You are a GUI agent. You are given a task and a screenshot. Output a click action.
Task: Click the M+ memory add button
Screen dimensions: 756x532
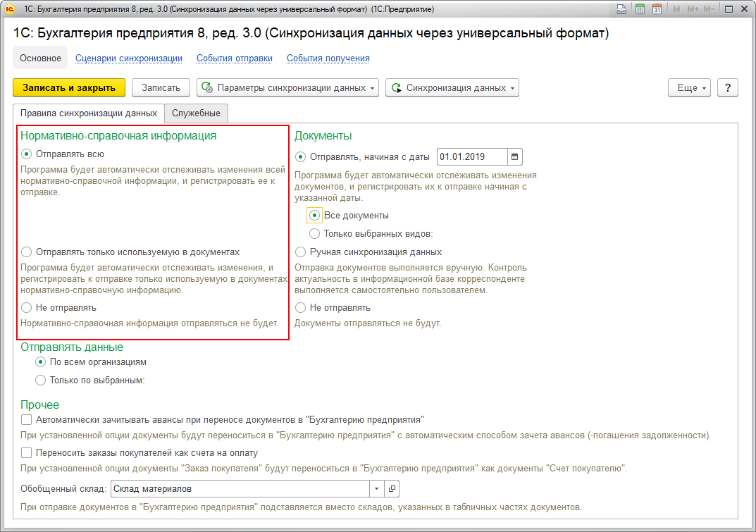693,9
